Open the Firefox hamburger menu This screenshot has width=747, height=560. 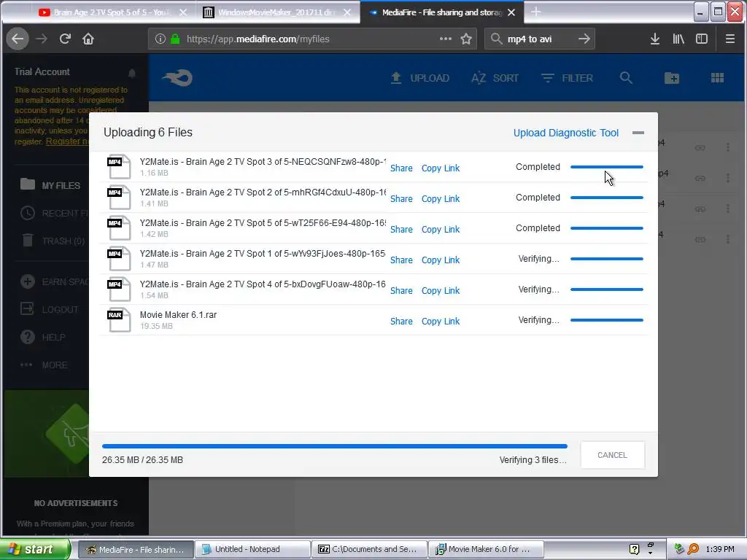729,39
